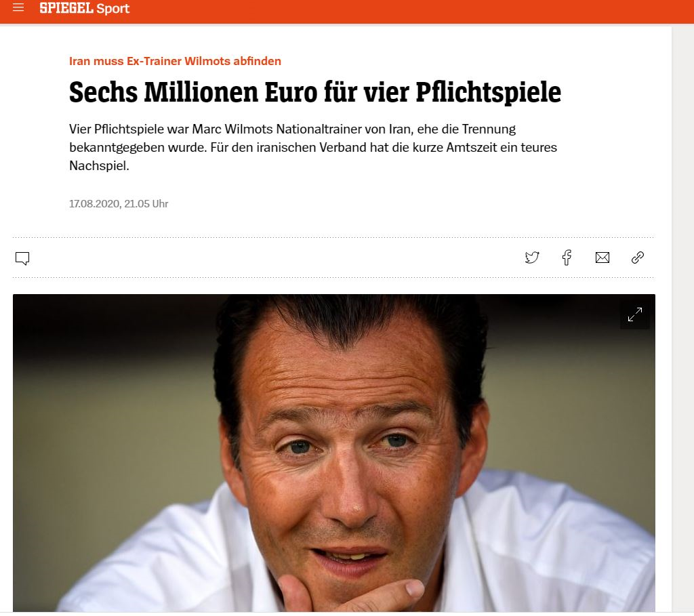Click the word 'Nachspiel' in the intro
Image resolution: width=694 pixels, height=616 pixels.
[x=98, y=165]
